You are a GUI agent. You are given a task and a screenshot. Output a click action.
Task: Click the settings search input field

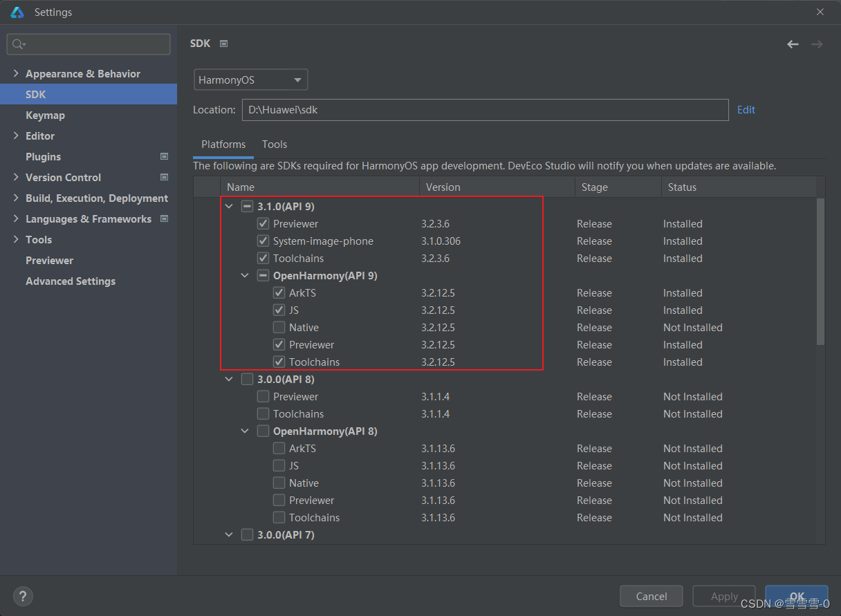(89, 44)
